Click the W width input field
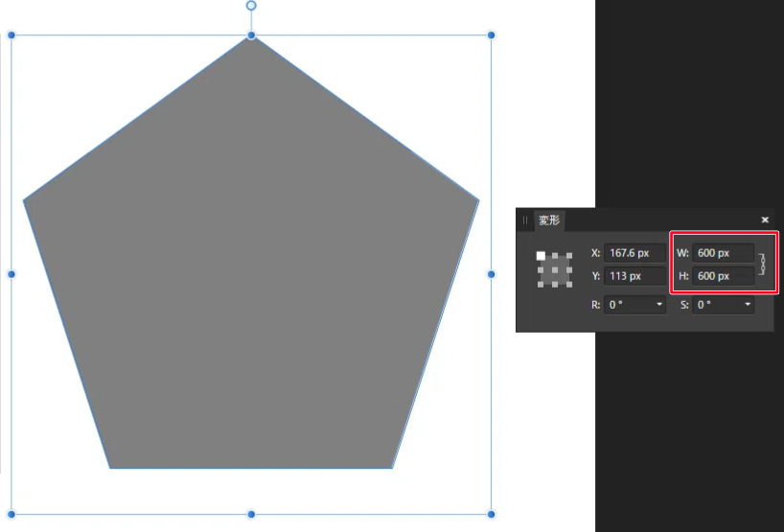The image size is (784, 532). pos(723,253)
